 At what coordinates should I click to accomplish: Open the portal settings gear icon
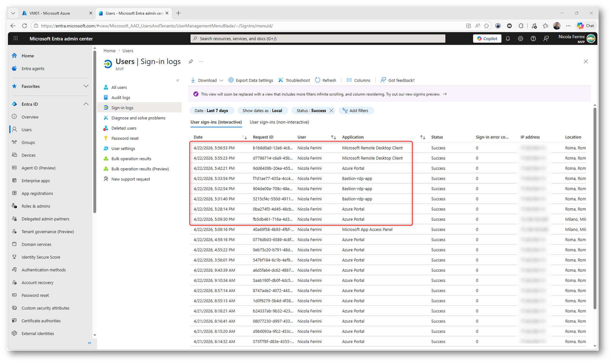(520, 38)
